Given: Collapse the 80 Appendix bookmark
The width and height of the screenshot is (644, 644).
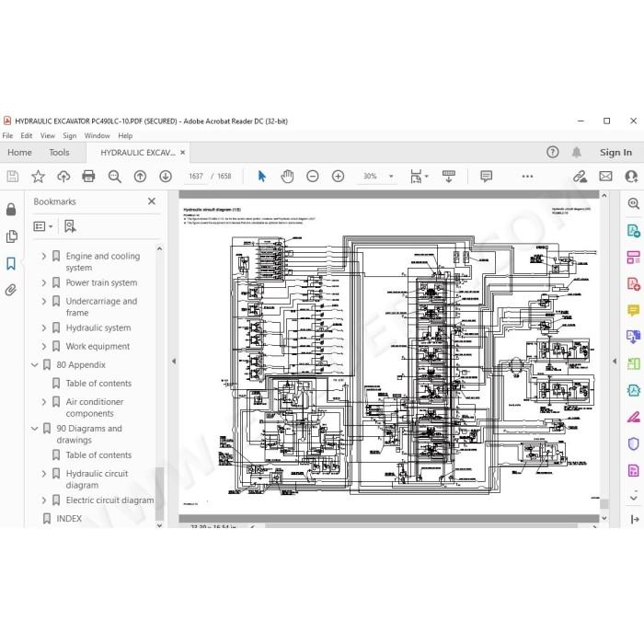Looking at the screenshot, I should click(x=35, y=364).
